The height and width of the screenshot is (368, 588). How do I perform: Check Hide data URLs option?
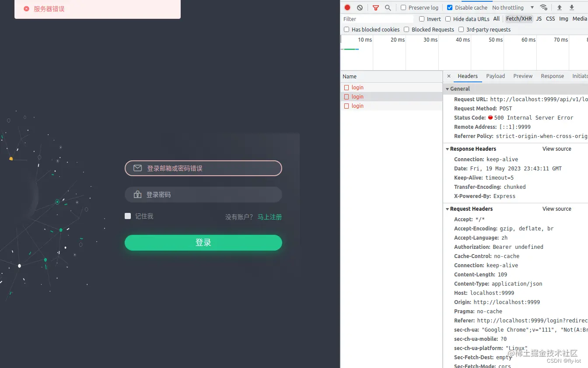pyautogui.click(x=448, y=19)
